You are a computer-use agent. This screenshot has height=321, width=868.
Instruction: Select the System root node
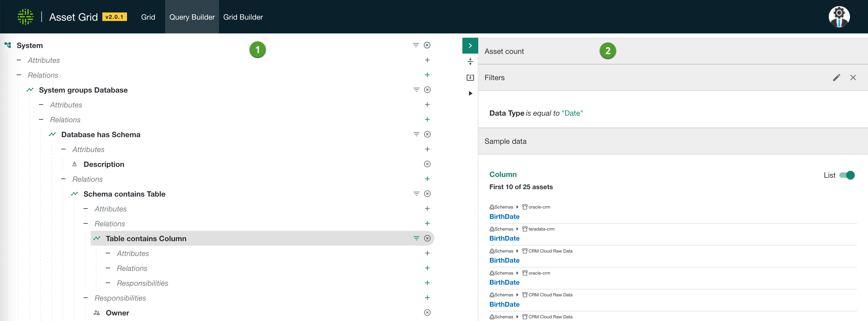click(x=30, y=46)
